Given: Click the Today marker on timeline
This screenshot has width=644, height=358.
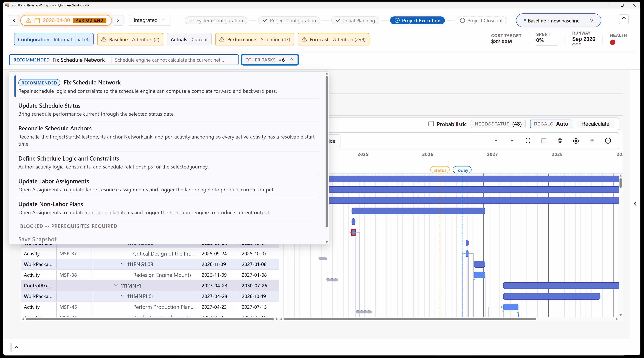Looking at the screenshot, I should click(462, 170).
